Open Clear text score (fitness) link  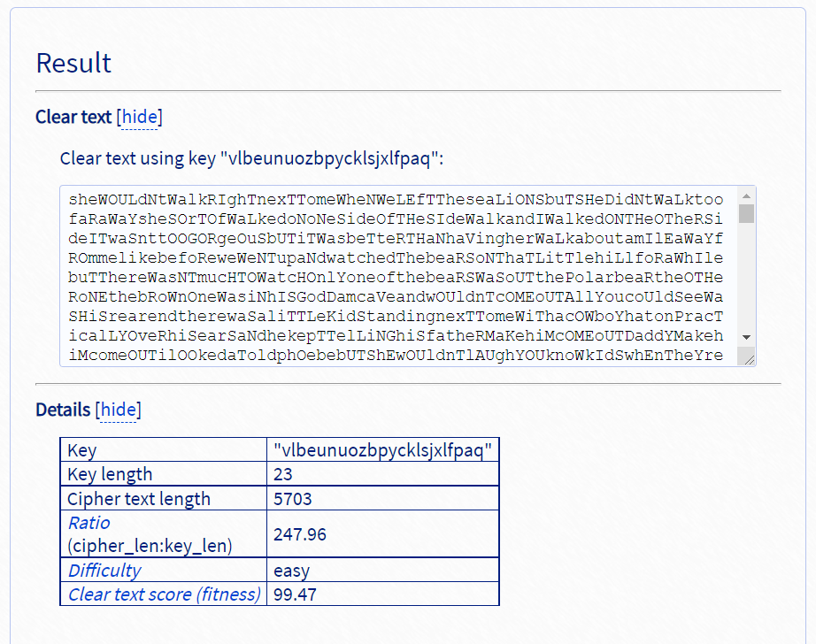164,594
